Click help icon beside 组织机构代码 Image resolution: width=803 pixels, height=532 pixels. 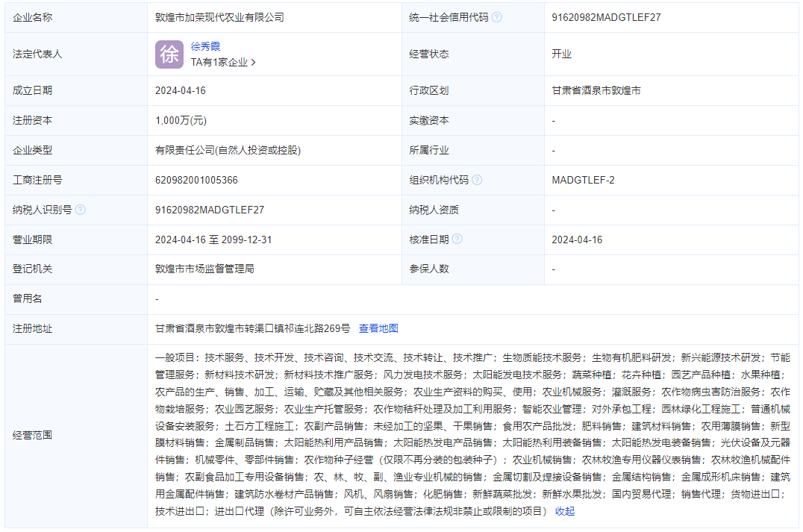(477, 180)
